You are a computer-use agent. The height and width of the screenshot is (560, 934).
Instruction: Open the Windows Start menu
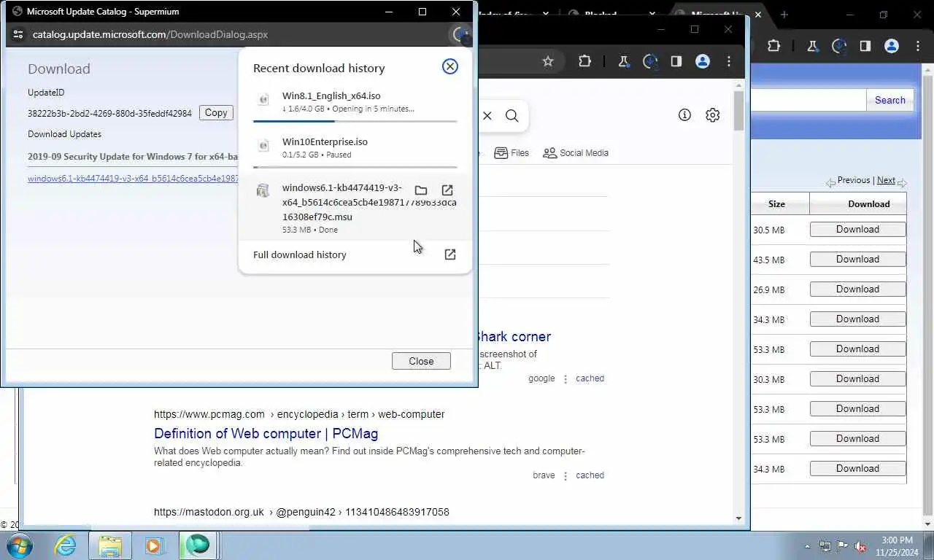[x=19, y=545]
